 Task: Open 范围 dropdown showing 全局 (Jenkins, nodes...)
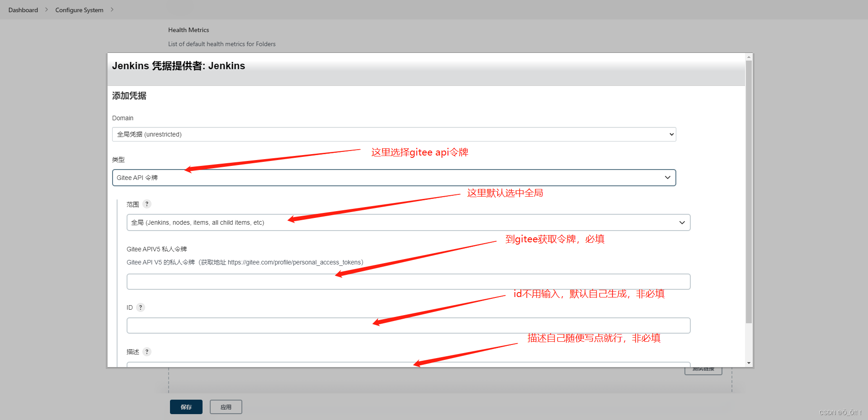(408, 222)
